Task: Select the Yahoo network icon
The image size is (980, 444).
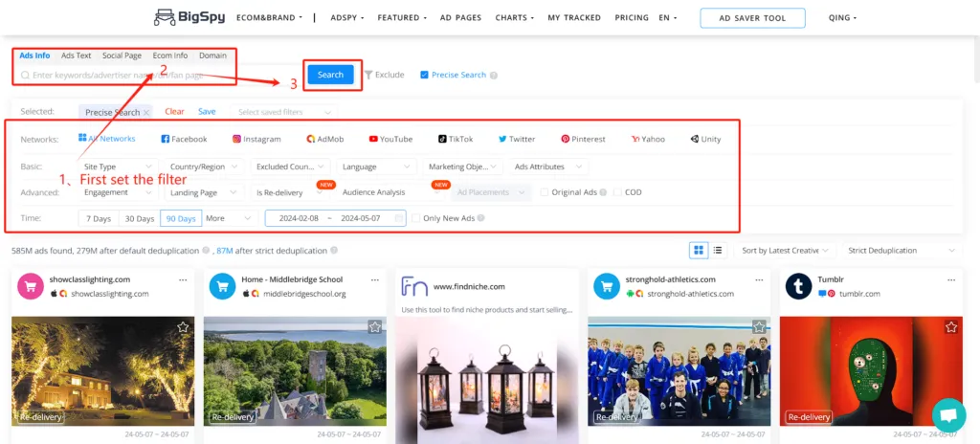Action: pyautogui.click(x=635, y=139)
